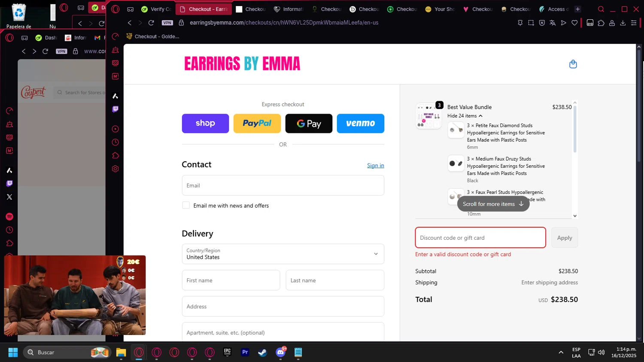The image size is (644, 362).
Task: Click the Discount code or gift card field
Action: [x=480, y=238]
